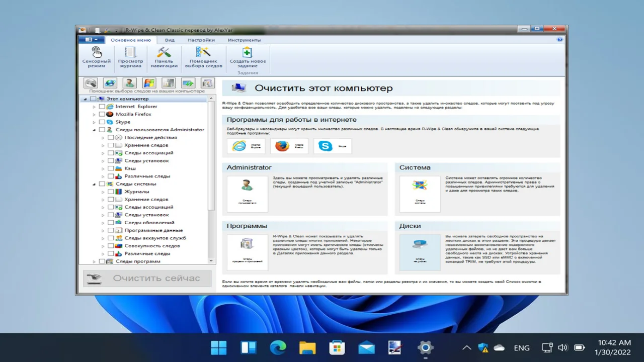This screenshot has height=362, width=644.
Task: Open the clock and date flyout
Action: pos(613,347)
